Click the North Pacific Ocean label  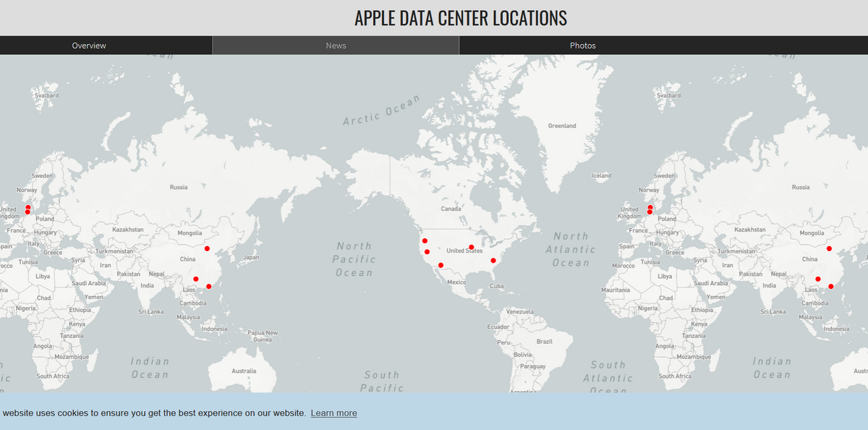click(x=354, y=259)
